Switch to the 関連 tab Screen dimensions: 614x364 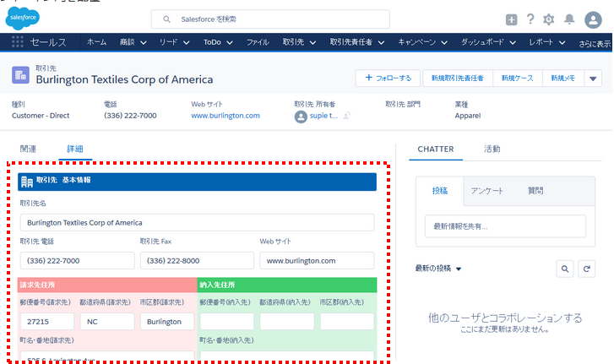(28, 149)
